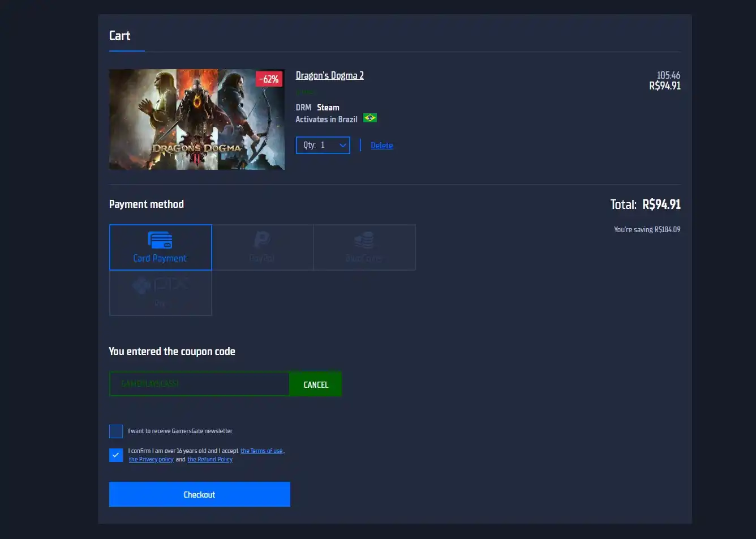Click the R$94.91 item price
The height and width of the screenshot is (539, 756).
665,86
